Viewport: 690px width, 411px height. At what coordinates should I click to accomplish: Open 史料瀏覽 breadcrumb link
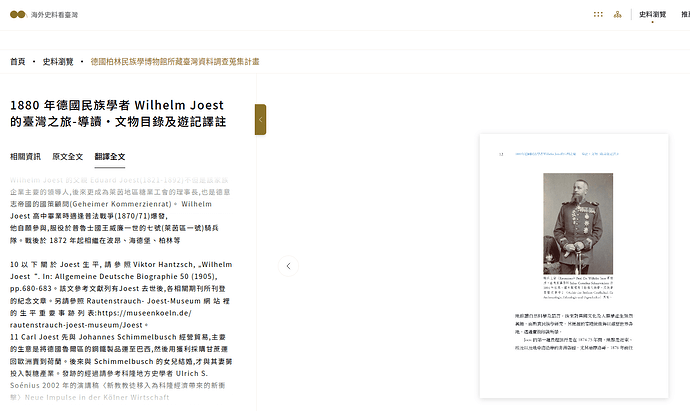pyautogui.click(x=58, y=62)
